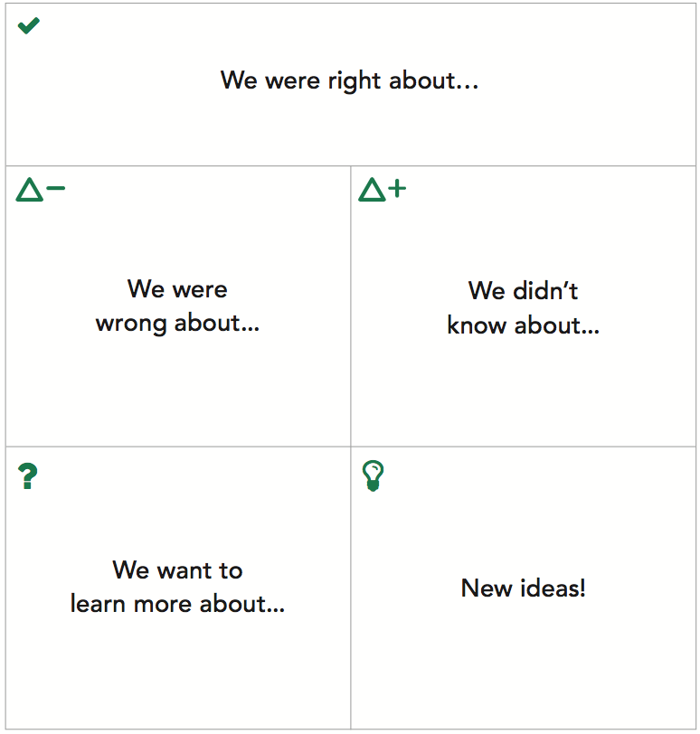Select the 'We were right about...' heading
The height and width of the screenshot is (734, 700).
tap(349, 81)
